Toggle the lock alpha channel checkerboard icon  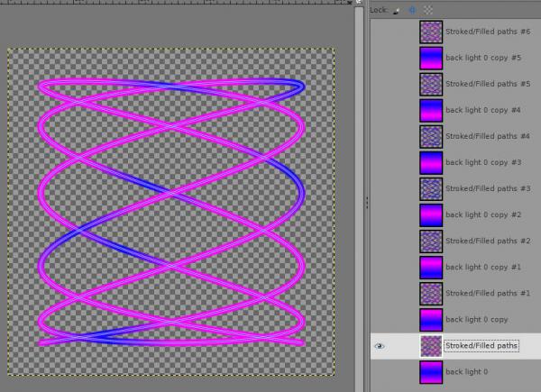(x=428, y=10)
